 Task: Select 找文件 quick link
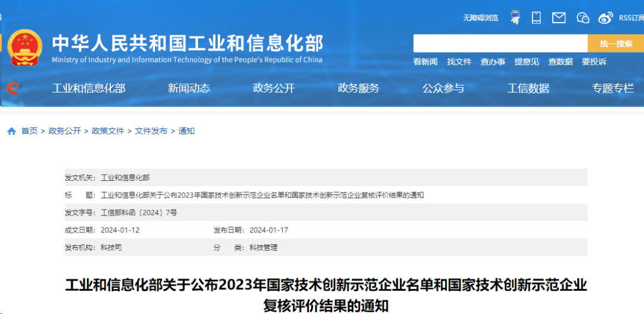[x=459, y=62]
